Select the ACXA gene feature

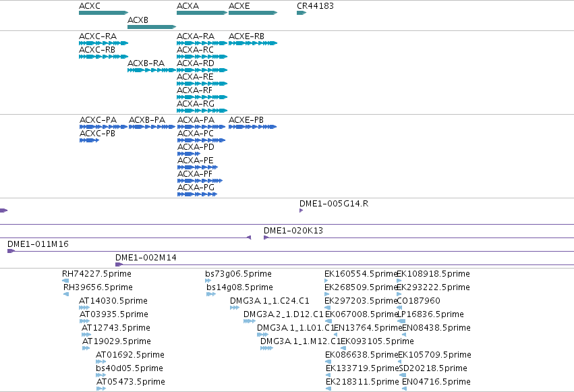202,13
